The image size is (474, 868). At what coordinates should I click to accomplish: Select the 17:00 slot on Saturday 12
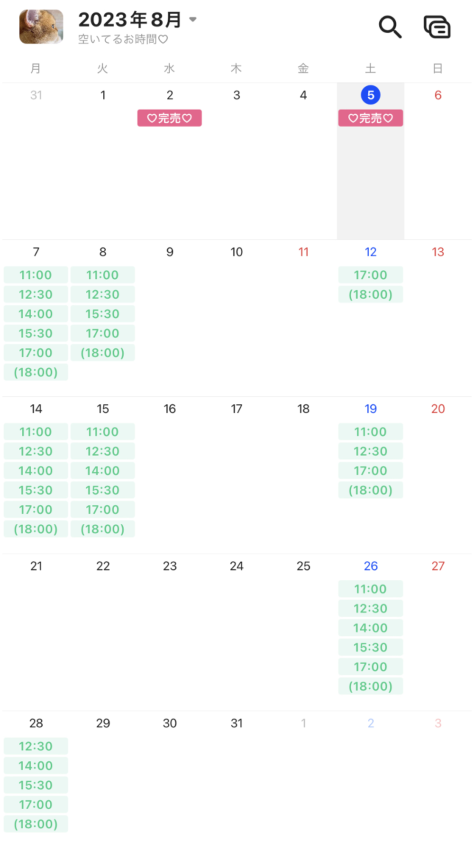(371, 275)
